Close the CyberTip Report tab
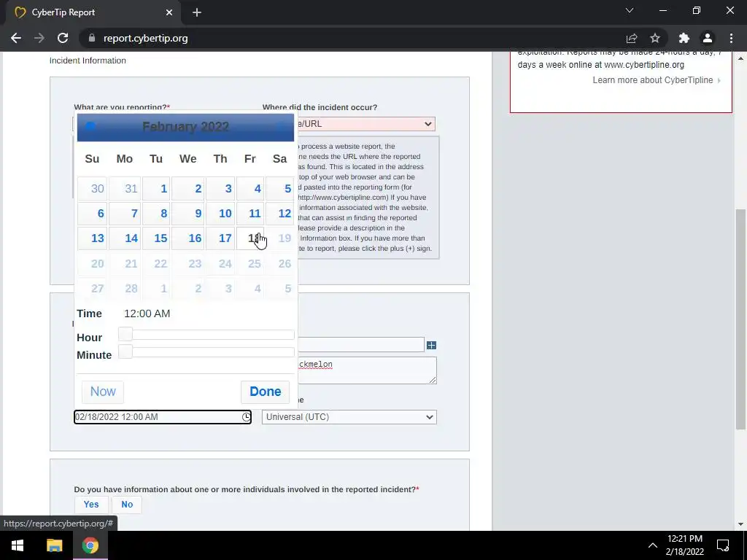The width and height of the screenshot is (747, 560). tap(169, 12)
